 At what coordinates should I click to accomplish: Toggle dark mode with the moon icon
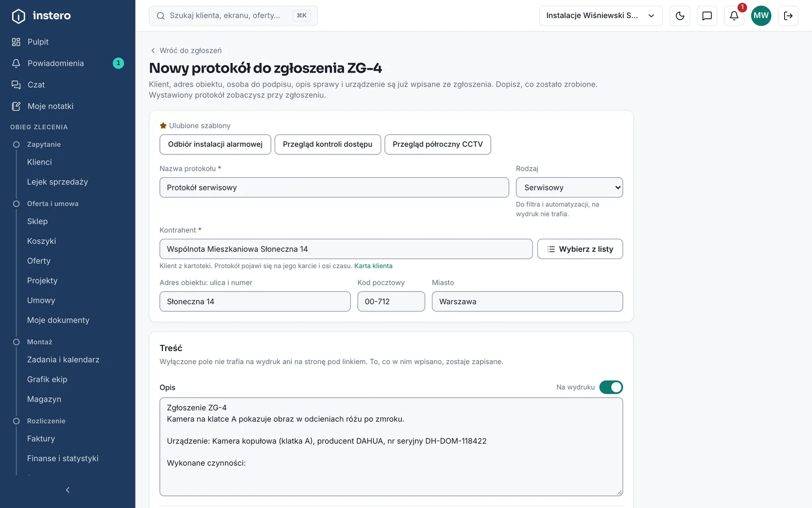[680, 16]
